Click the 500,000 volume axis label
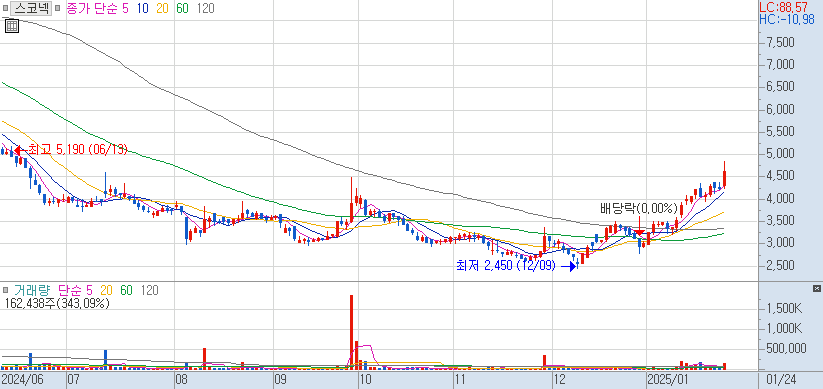 coord(786,349)
